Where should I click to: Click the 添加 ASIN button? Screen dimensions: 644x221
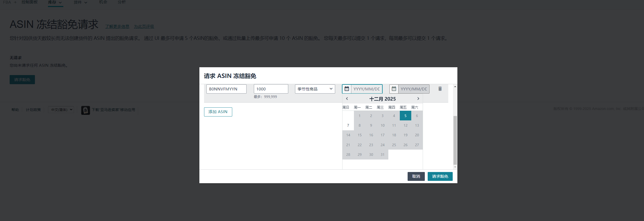(218, 112)
